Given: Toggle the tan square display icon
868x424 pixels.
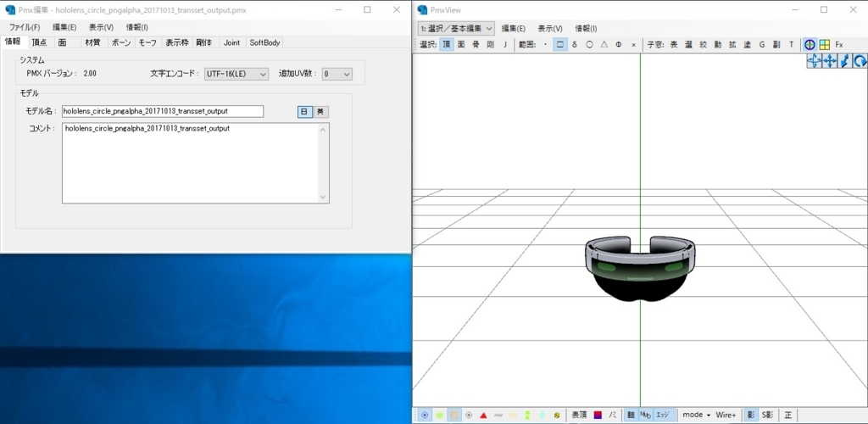Looking at the screenshot, I should (x=454, y=416).
